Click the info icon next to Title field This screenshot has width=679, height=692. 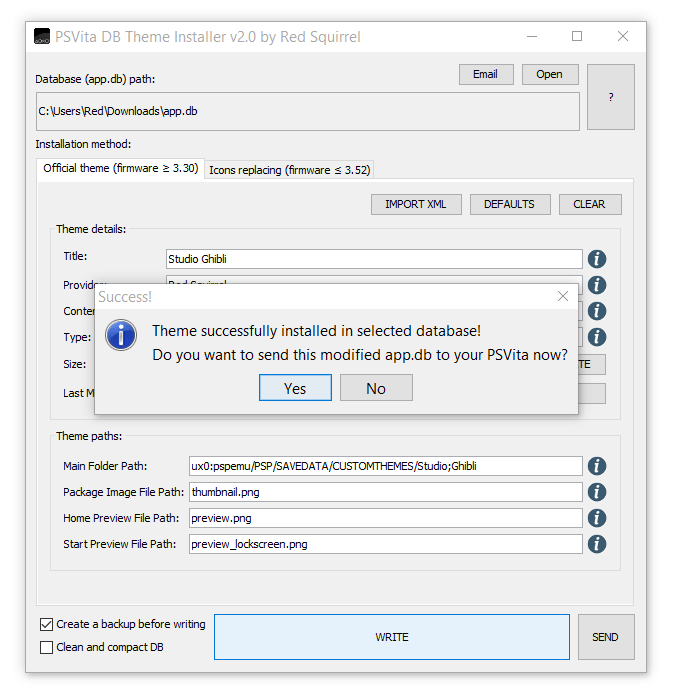(x=597, y=259)
